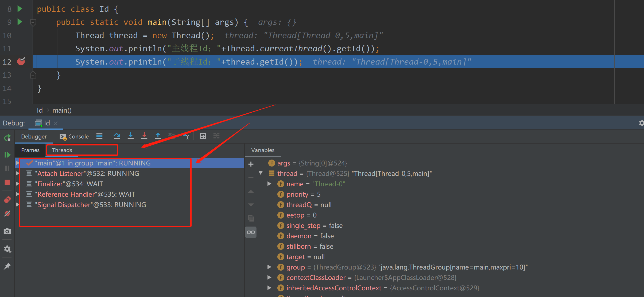This screenshot has width=644, height=297.
Task: Toggle show watches glasses icon
Action: [x=251, y=232]
